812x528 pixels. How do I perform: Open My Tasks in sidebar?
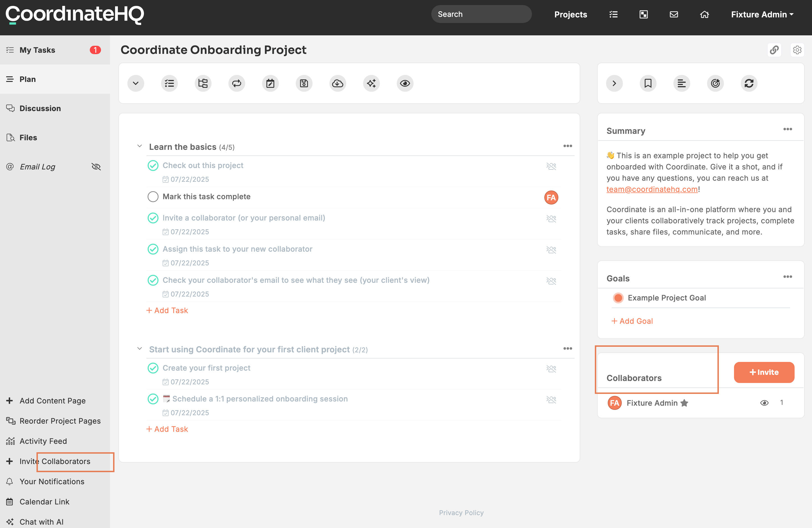55,50
